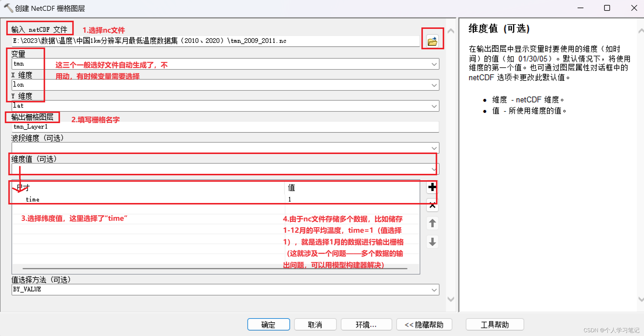Click the 取消 button
Screen dimensions: 644x336
click(x=315, y=324)
